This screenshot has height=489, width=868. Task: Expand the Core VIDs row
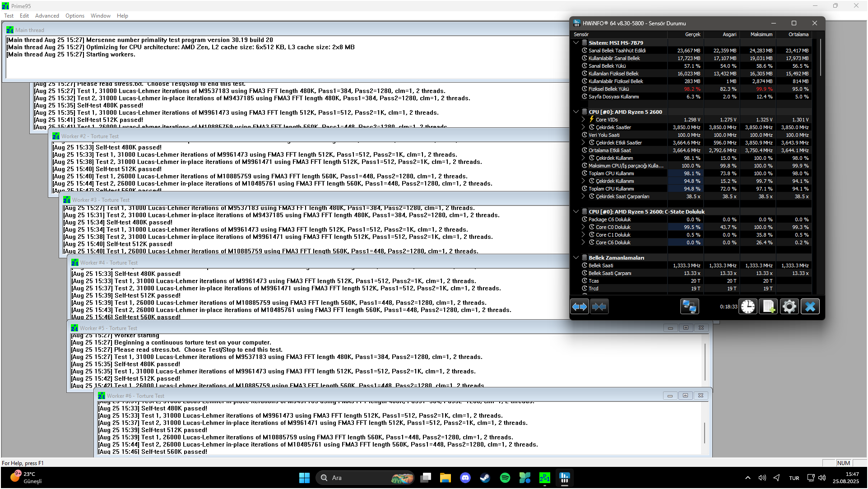(x=583, y=120)
